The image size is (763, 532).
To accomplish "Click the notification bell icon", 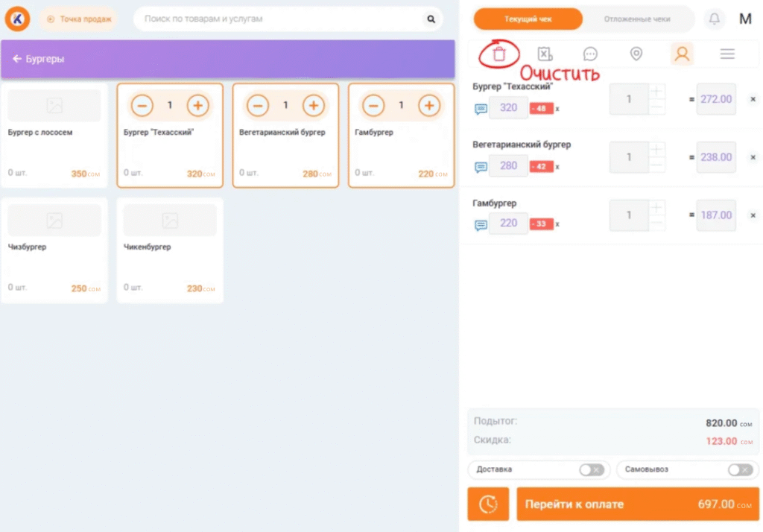I will point(715,19).
